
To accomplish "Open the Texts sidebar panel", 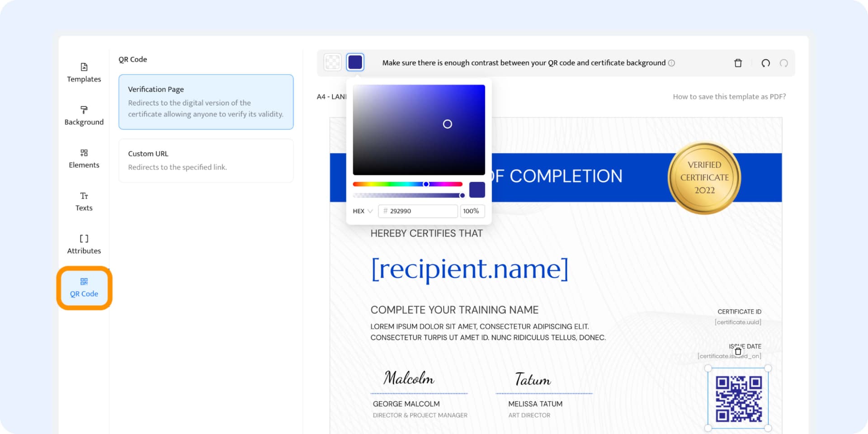I will (x=84, y=202).
